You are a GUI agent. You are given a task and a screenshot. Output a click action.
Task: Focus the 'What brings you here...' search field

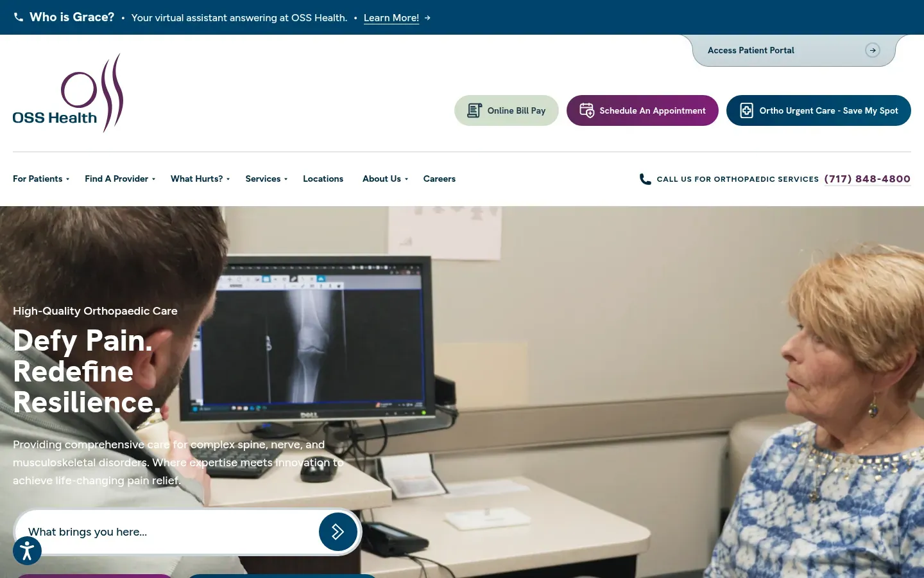[x=167, y=532]
